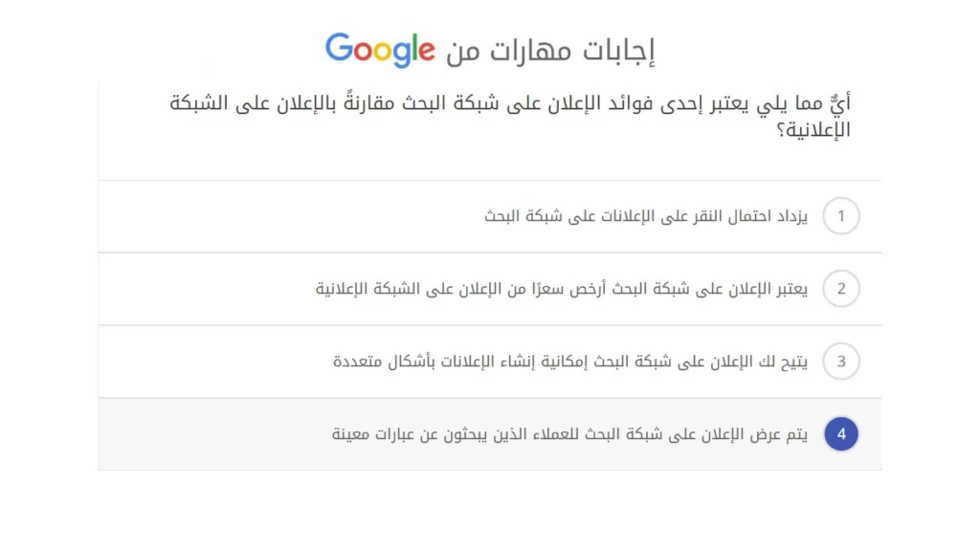Select the circle numbered 2
Screen dimensions: 980x551
841,289
